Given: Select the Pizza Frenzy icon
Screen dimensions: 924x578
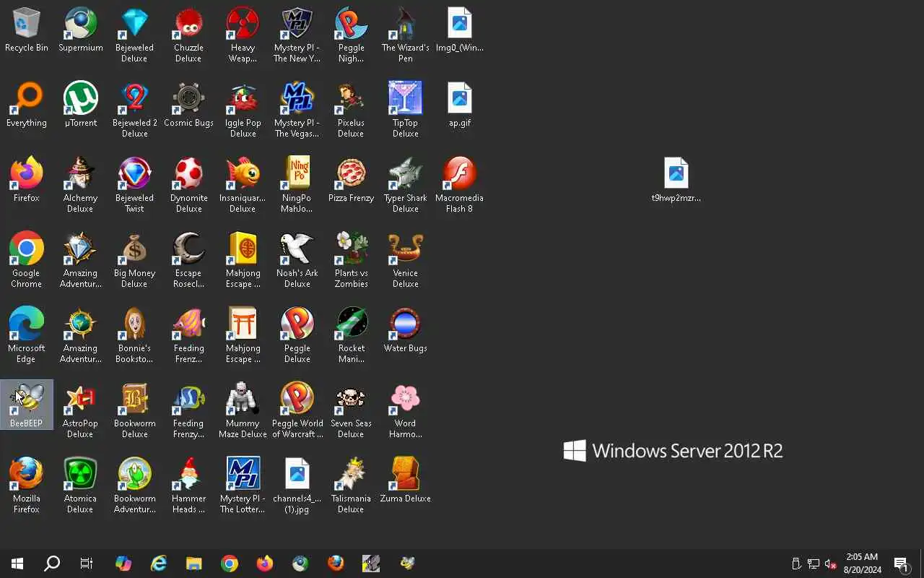Looking at the screenshot, I should pos(351,181).
